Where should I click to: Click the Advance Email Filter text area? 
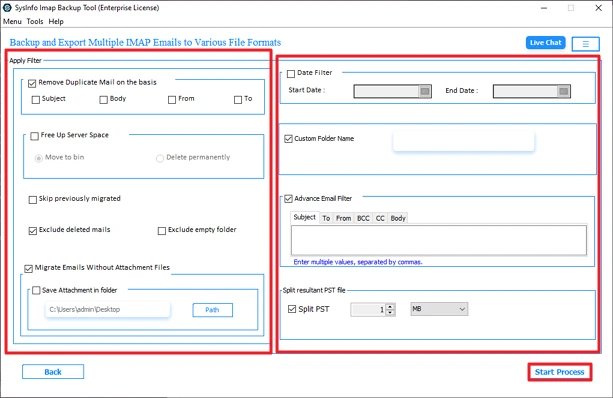tap(439, 240)
